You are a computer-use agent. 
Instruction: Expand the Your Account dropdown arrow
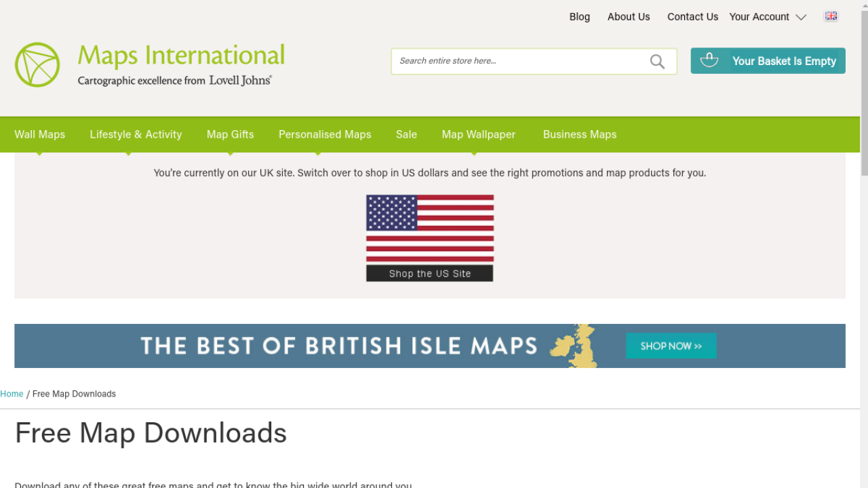[x=801, y=17]
